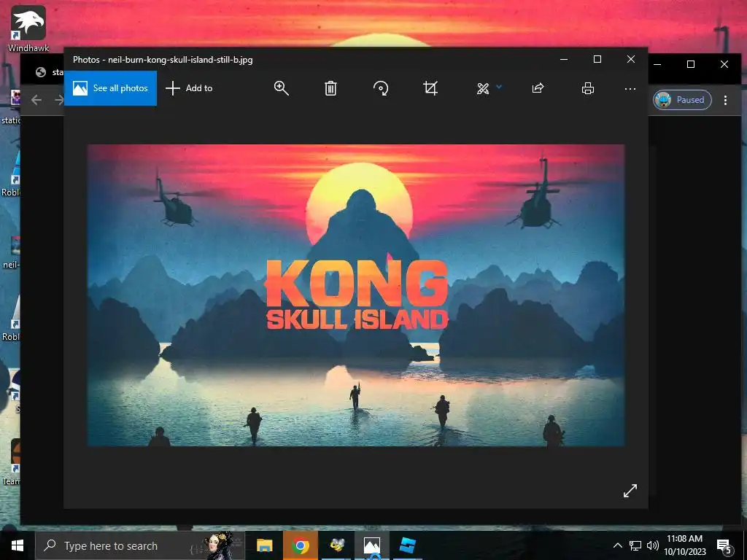747x560 pixels.
Task: Open network status tray icon
Action: [635, 545]
